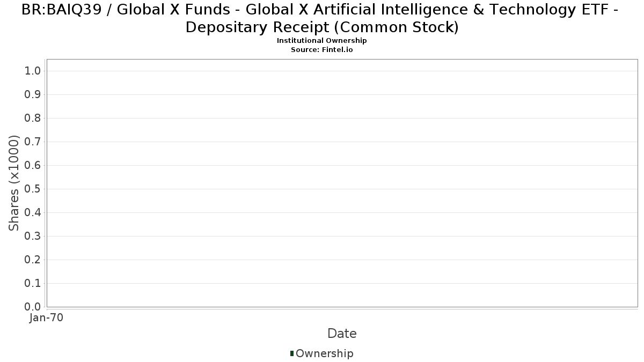The height and width of the screenshot is (362, 644).
Task: Click the BR:BAIQ39 Global X chart title
Action: point(322,18)
